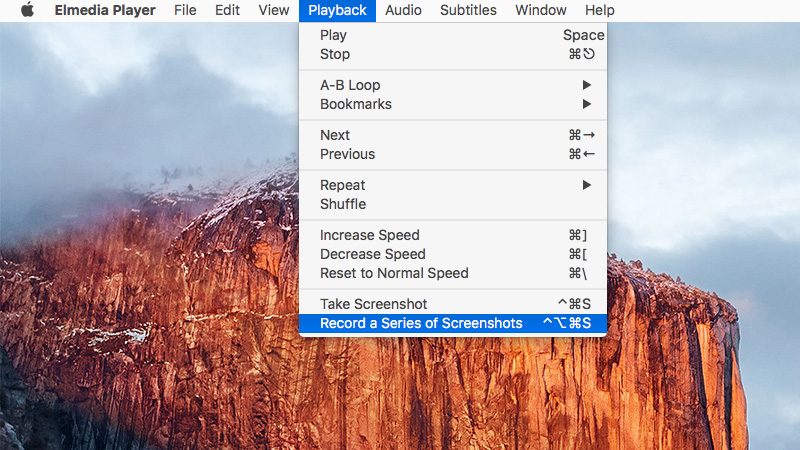The width and height of the screenshot is (800, 450).
Task: Toggle Shuffle in Playback menu
Action: 453,204
